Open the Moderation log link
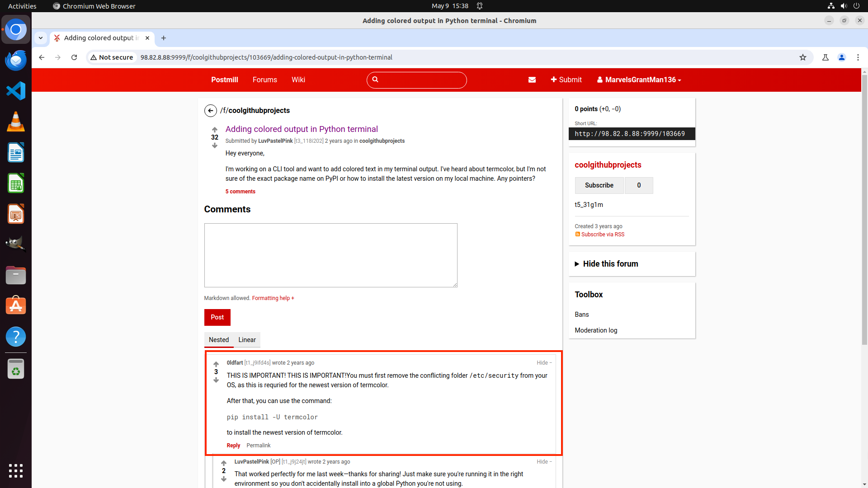 (x=596, y=330)
